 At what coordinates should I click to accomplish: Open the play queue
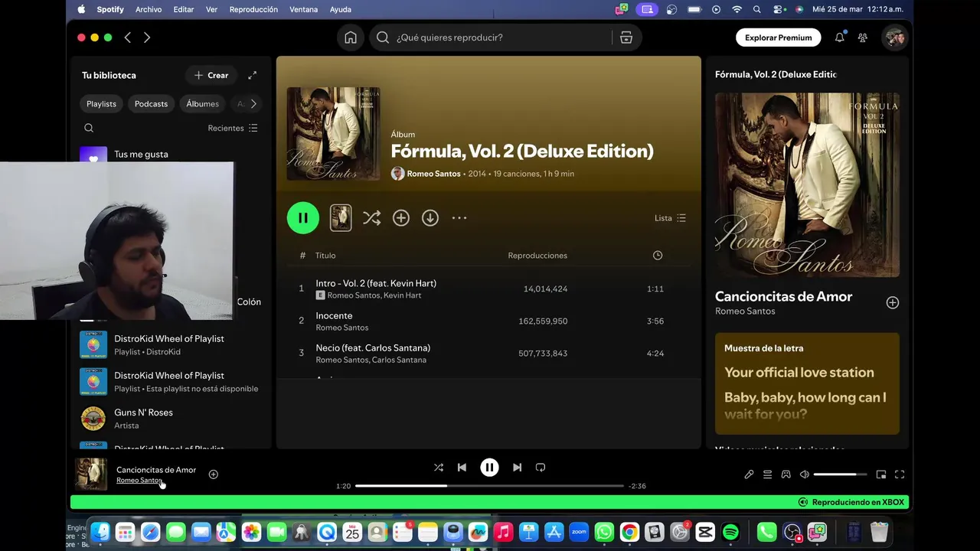click(x=767, y=474)
